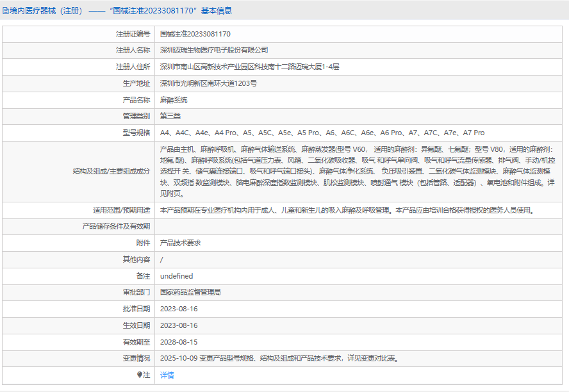Click the 附件 label
The image size is (569, 392).
pyautogui.click(x=144, y=243)
